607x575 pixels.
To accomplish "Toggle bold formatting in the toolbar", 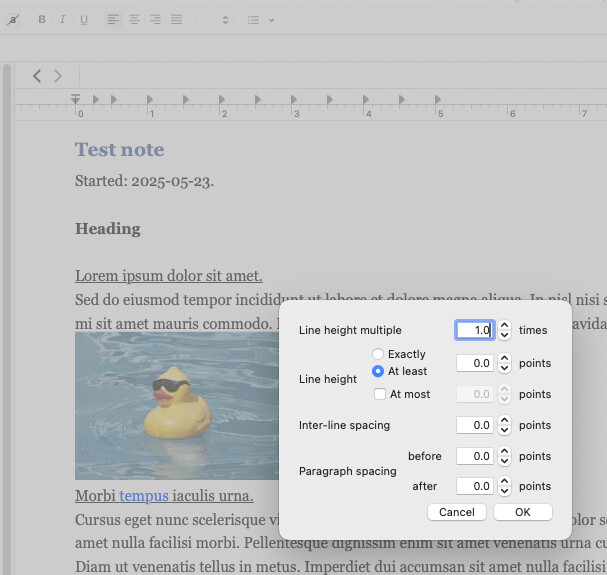I will pos(42,20).
